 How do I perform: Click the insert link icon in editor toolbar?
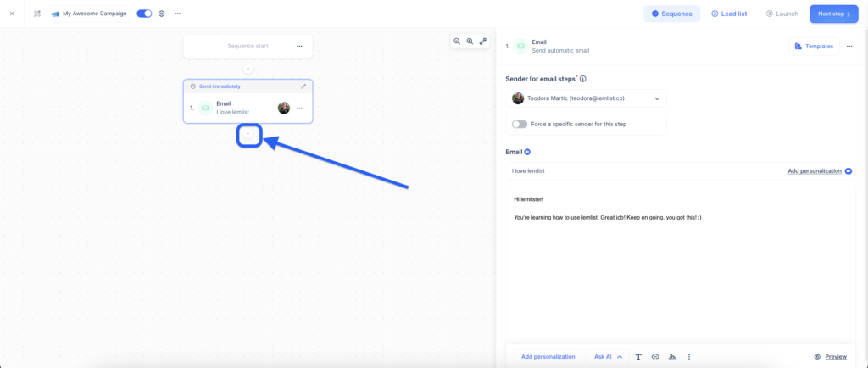click(655, 357)
